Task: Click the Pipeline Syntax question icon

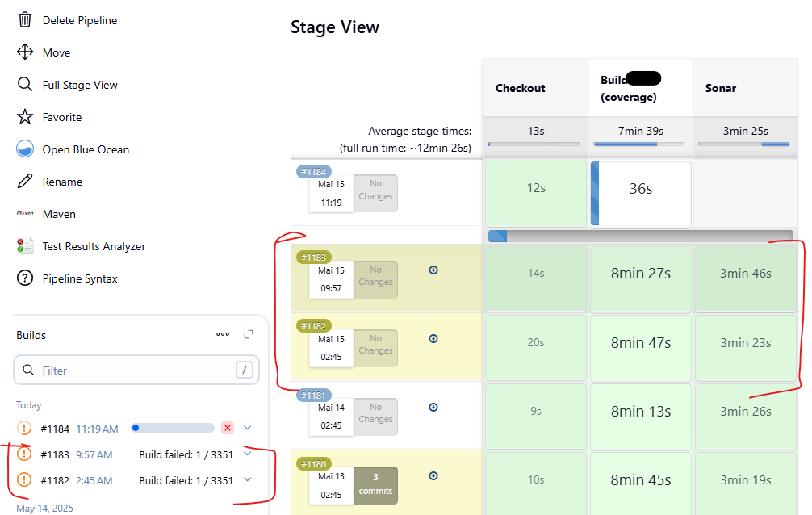Action: click(x=25, y=278)
